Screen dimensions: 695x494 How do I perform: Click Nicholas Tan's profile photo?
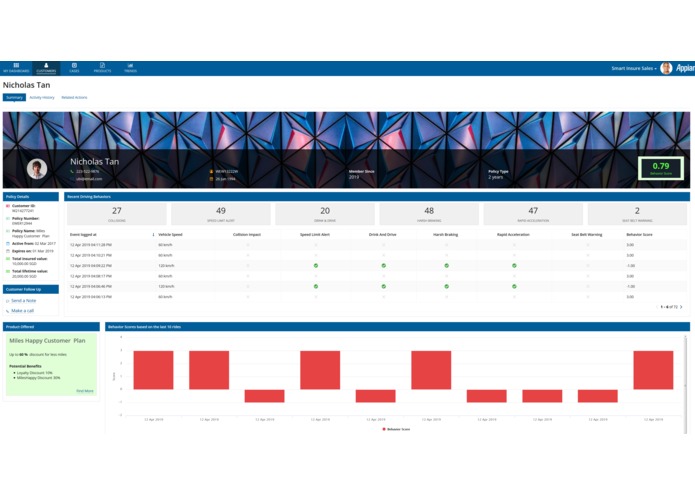(37, 169)
